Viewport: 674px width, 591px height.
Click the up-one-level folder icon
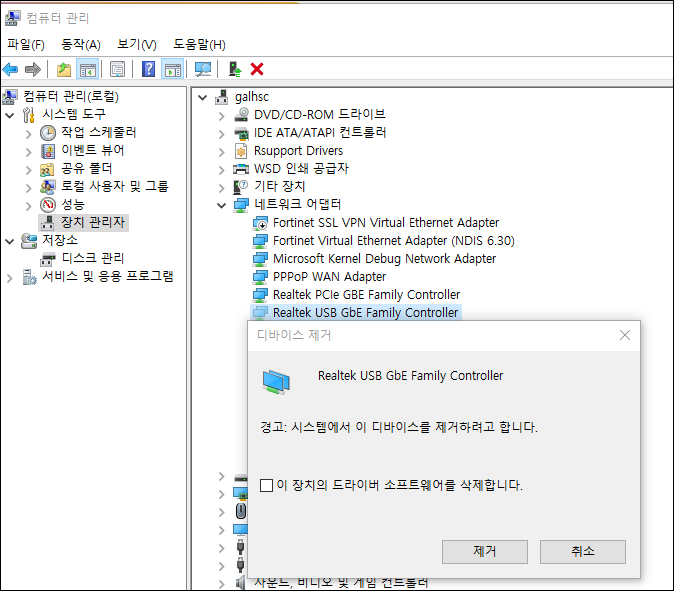(x=64, y=69)
